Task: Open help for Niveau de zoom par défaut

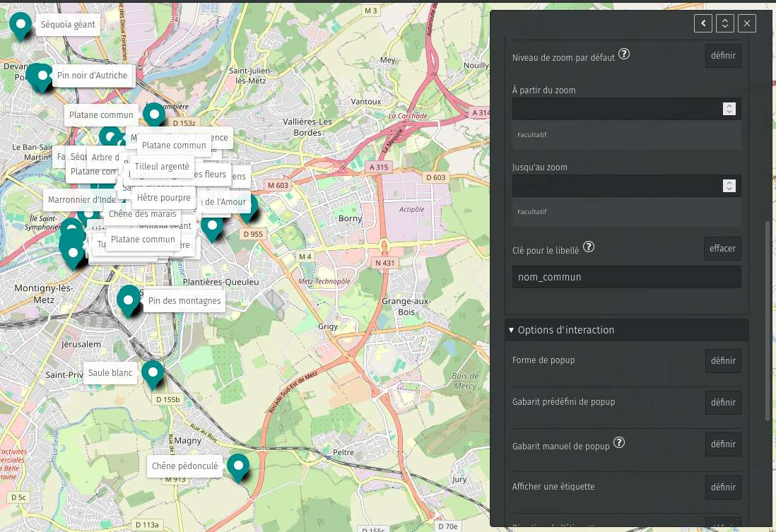Action: click(624, 54)
